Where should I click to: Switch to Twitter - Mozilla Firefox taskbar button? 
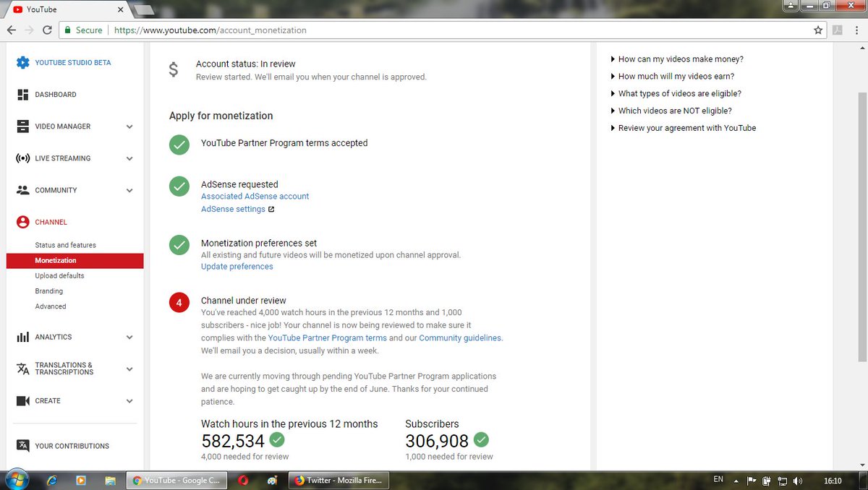[340, 481]
